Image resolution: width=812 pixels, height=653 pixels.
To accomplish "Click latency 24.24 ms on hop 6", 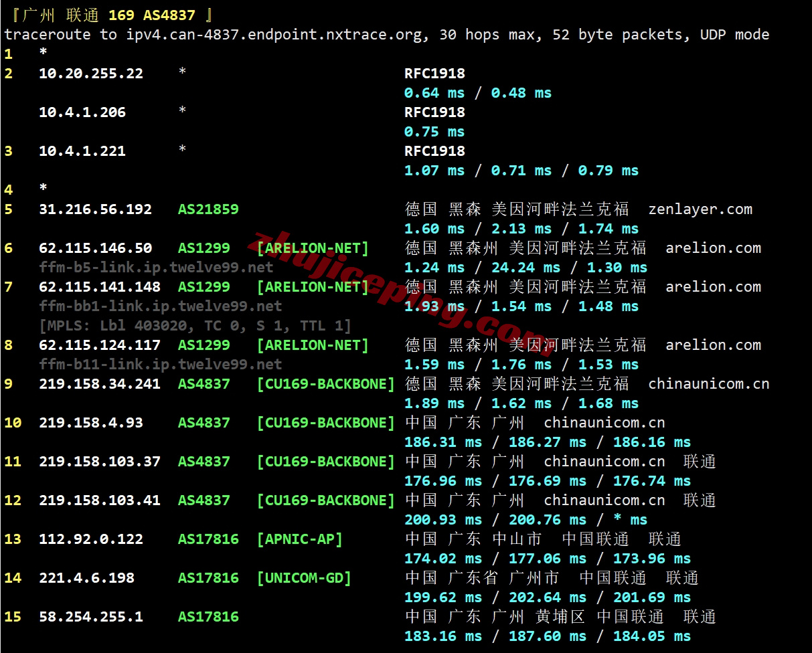I will pos(526,268).
